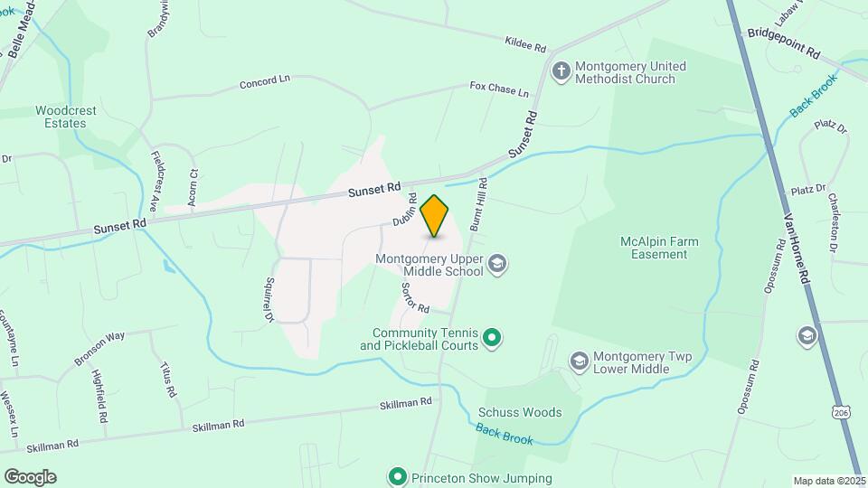Click the Fox Chase Ln label
This screenshot has width=868, height=488.
pyautogui.click(x=499, y=89)
